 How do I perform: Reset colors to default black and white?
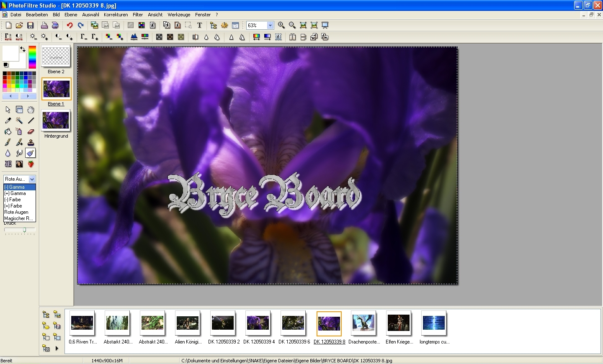click(6, 65)
